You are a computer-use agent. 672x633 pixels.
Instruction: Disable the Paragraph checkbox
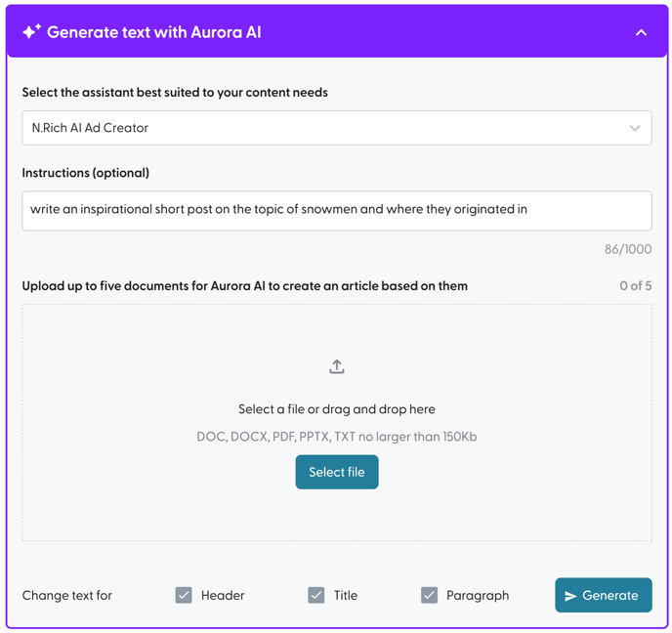(429, 595)
